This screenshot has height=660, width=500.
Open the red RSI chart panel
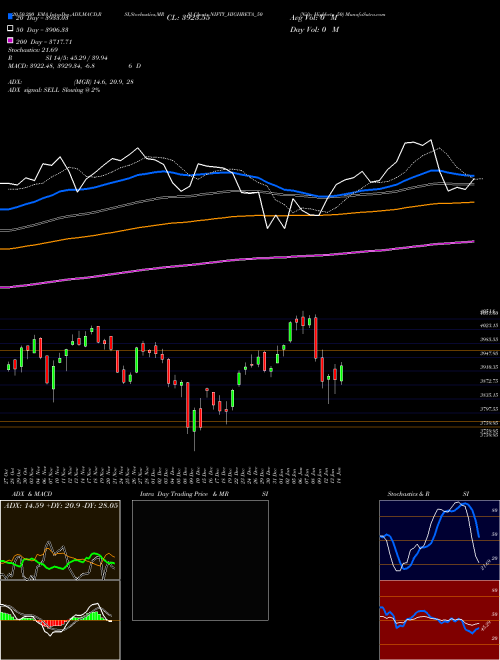click(439, 620)
